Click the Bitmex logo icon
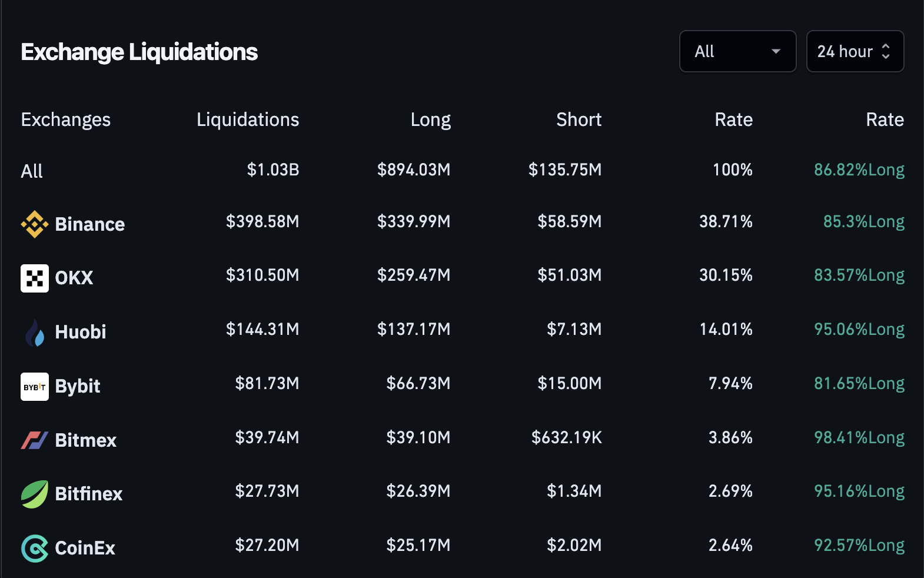 point(35,440)
